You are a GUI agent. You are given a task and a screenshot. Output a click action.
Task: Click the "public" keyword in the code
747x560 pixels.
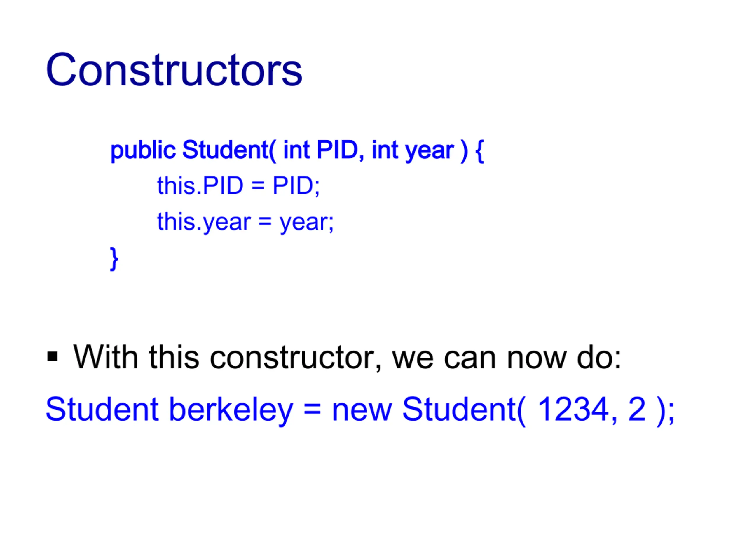143,150
